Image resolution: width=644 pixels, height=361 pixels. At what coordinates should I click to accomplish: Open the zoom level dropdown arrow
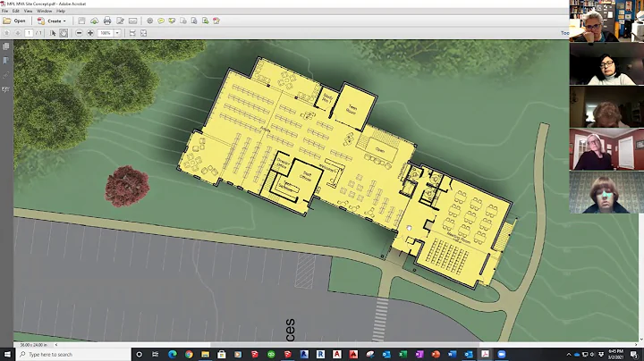[x=117, y=33]
